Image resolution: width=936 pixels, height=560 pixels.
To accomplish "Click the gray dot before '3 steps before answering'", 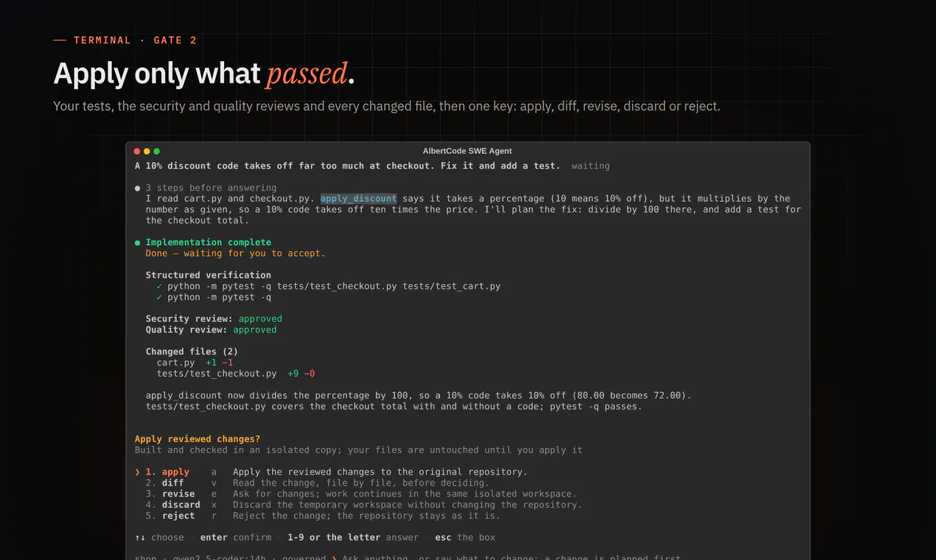I will 137,188.
